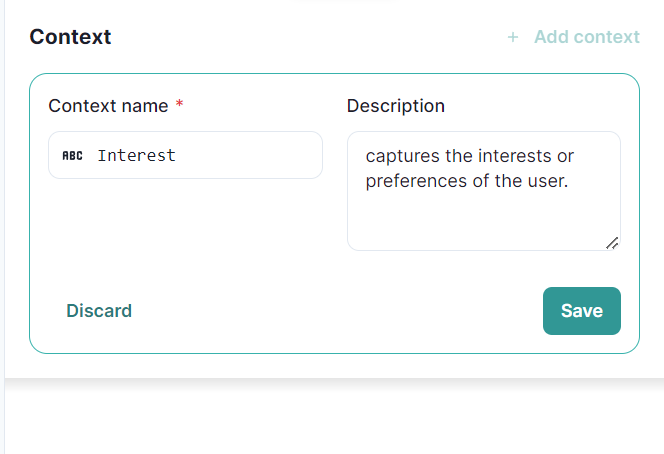
Task: Click the text 'preferences of the user.'
Action: (x=467, y=181)
